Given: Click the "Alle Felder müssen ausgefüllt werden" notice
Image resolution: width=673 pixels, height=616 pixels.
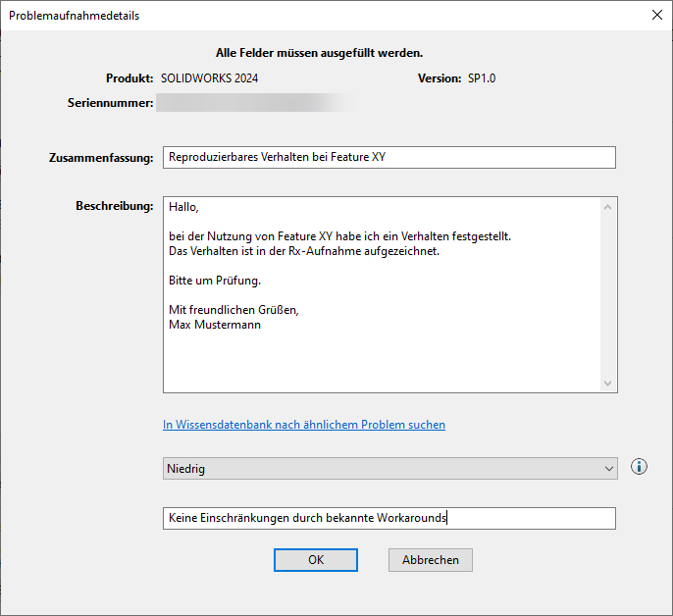Looking at the screenshot, I should point(319,53).
